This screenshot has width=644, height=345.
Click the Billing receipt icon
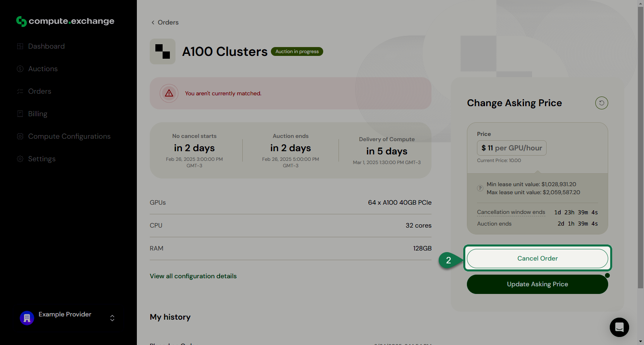pyautogui.click(x=20, y=114)
